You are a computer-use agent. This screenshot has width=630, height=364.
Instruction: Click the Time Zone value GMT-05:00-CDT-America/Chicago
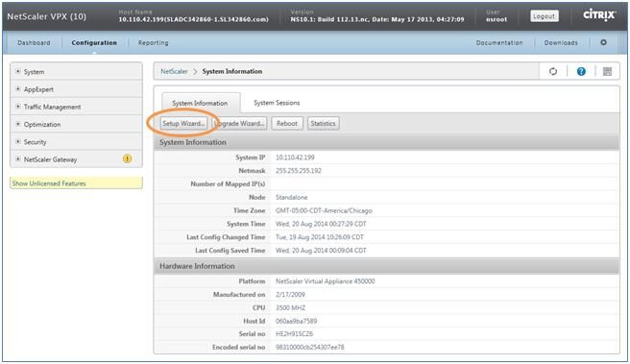[x=324, y=210]
